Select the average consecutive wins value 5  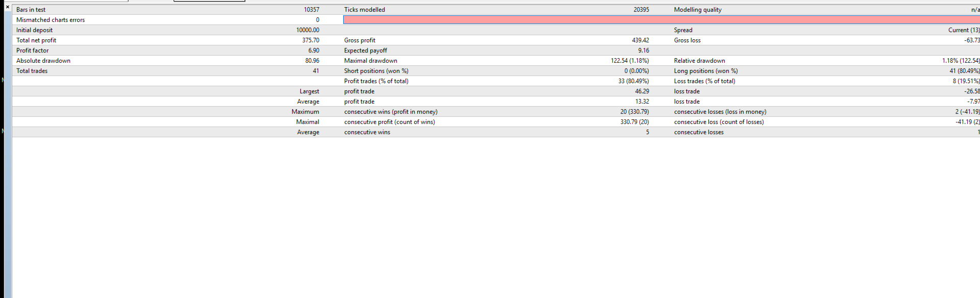pyautogui.click(x=648, y=132)
